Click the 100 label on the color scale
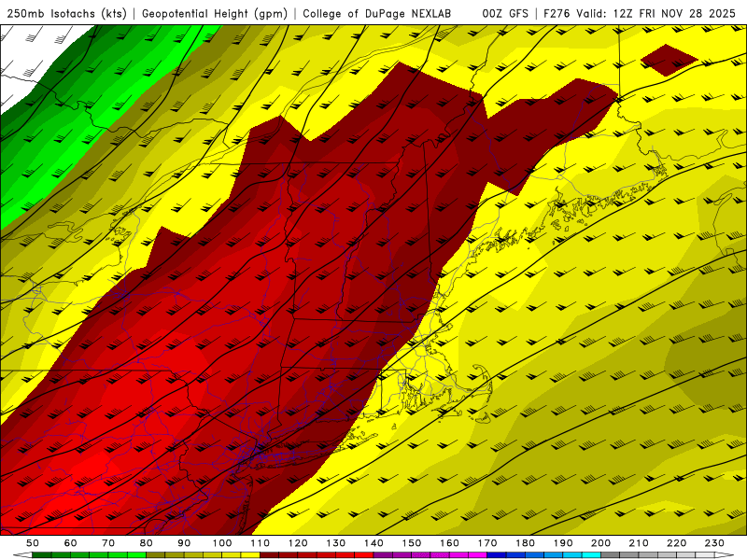Viewport: 747px width, 560px height. coord(222,543)
